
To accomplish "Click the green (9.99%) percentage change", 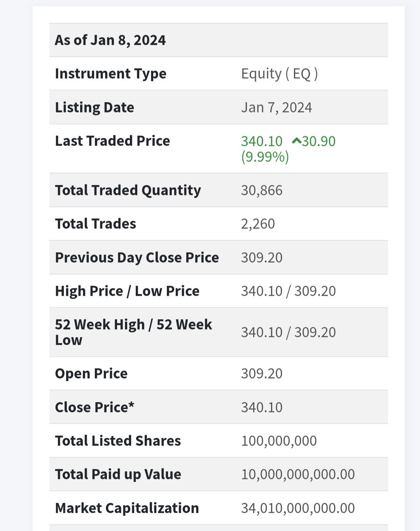I will click(265, 157).
